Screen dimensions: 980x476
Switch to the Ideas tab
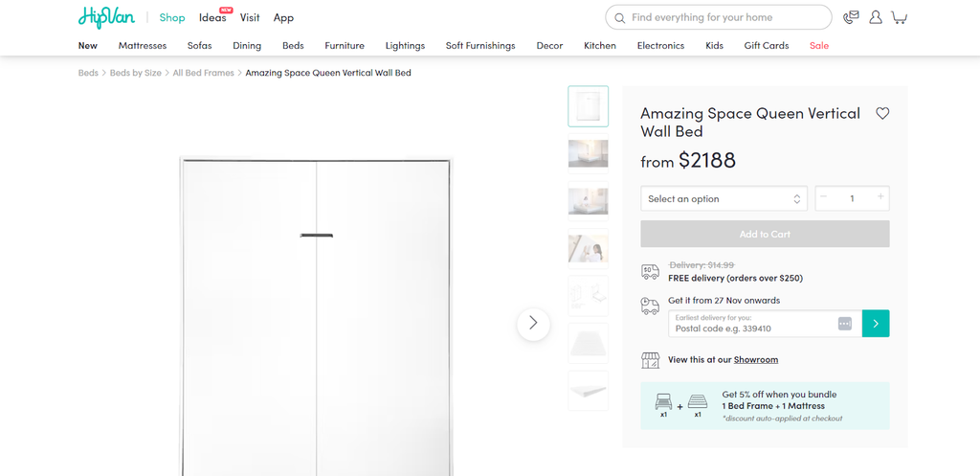point(212,17)
